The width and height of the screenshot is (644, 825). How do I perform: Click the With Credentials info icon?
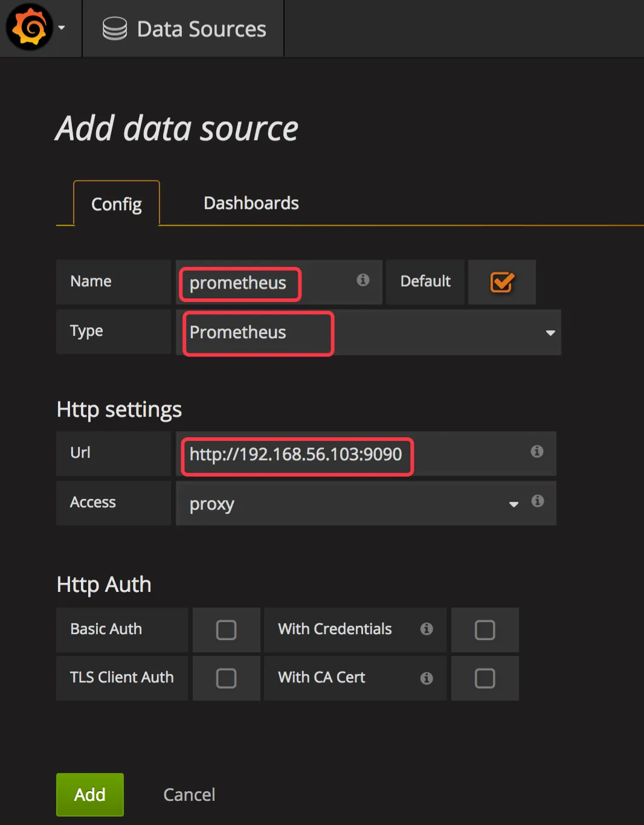click(x=427, y=629)
